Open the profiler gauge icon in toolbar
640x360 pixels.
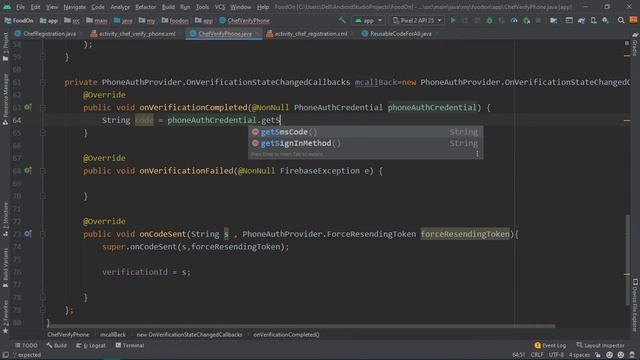pyautogui.click(x=514, y=20)
